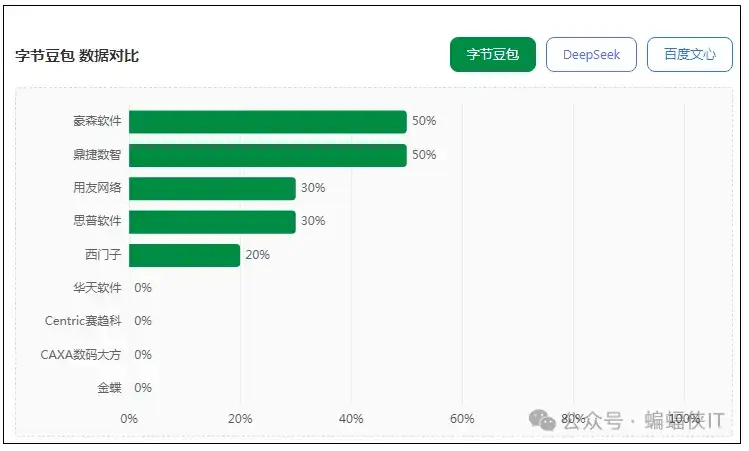The image size is (749, 451).
Task: Click the 40% x-axis tick label
Action: (x=351, y=418)
